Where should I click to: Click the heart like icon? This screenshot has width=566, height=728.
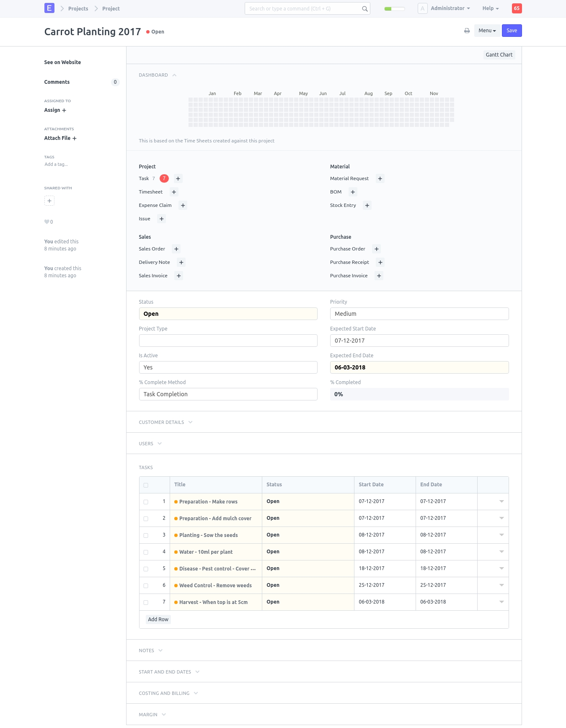point(47,222)
